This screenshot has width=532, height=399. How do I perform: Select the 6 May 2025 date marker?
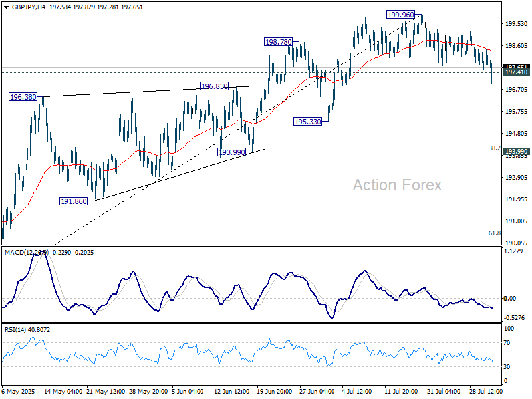pos(19,392)
